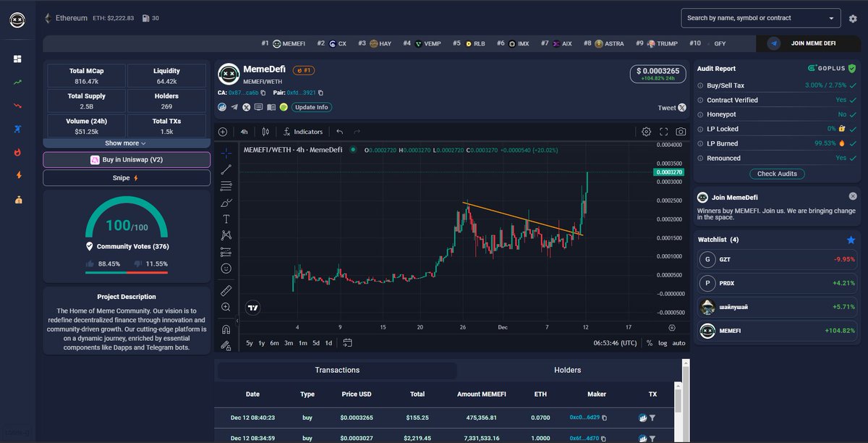The width and height of the screenshot is (868, 443).
Task: Open the Ethereum chain selector
Action: tap(67, 18)
